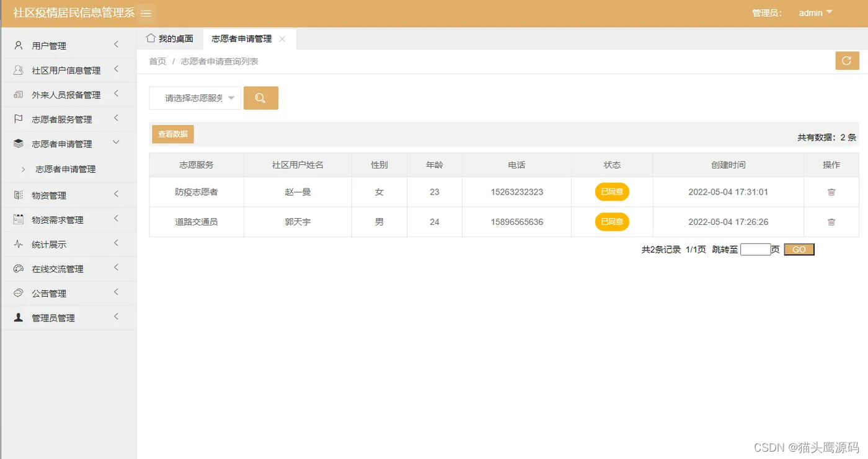Click the 管理员管理 user icon
The height and width of the screenshot is (459, 868).
pyautogui.click(x=19, y=317)
